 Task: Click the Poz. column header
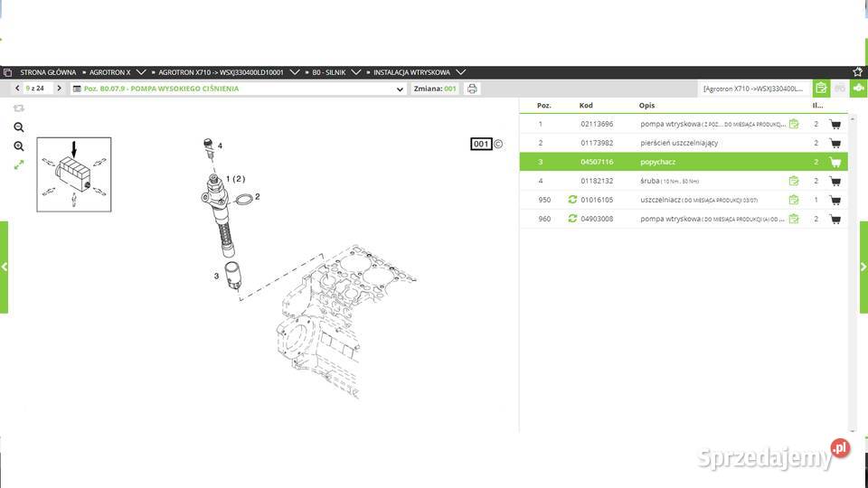click(543, 105)
